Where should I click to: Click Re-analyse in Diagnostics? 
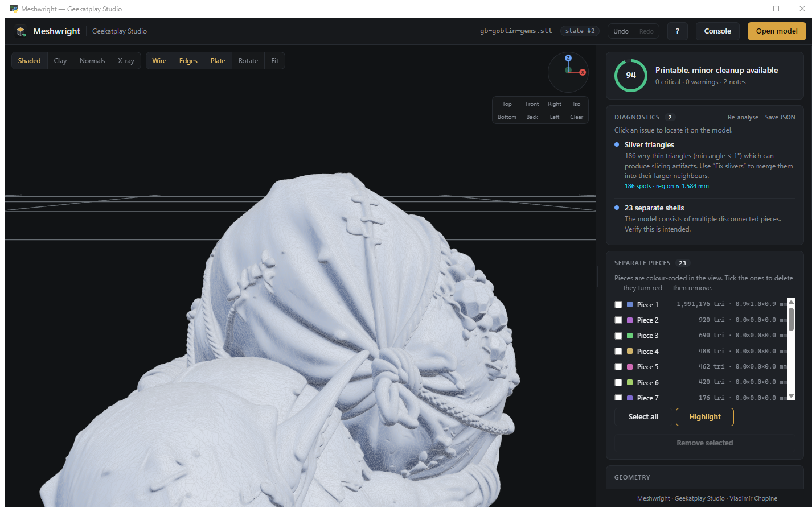pyautogui.click(x=743, y=117)
